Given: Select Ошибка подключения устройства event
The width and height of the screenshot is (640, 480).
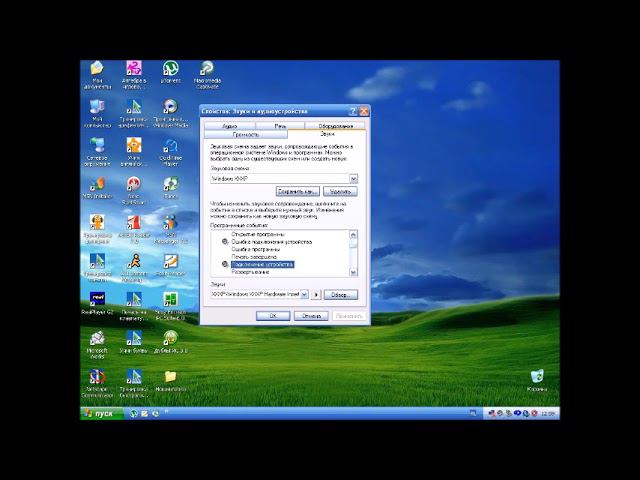Looking at the screenshot, I should click(271, 242).
